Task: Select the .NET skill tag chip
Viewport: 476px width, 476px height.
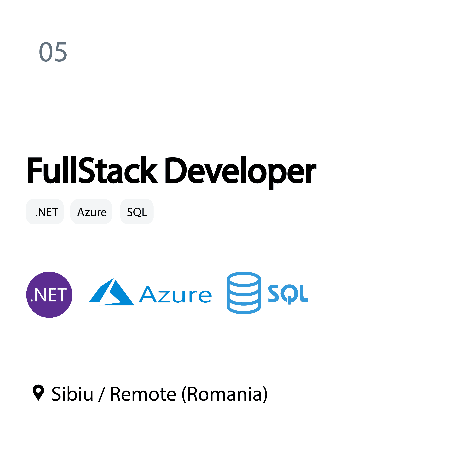Action: 45,212
